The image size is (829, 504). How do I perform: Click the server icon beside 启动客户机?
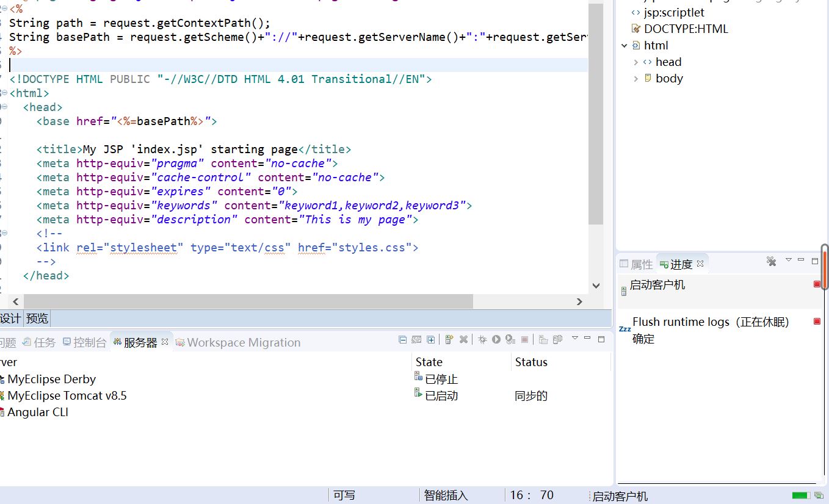(623, 292)
